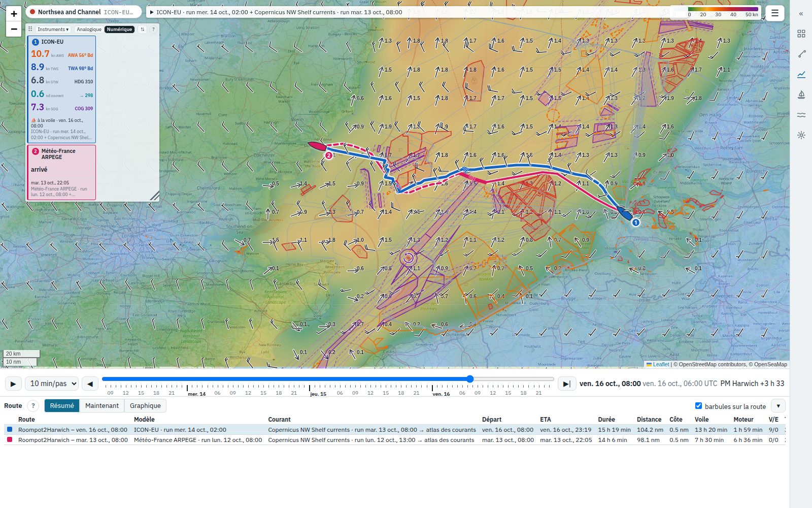Select the Météo-France ARPEGE instrument card
812x508 pixels.
[x=61, y=173]
